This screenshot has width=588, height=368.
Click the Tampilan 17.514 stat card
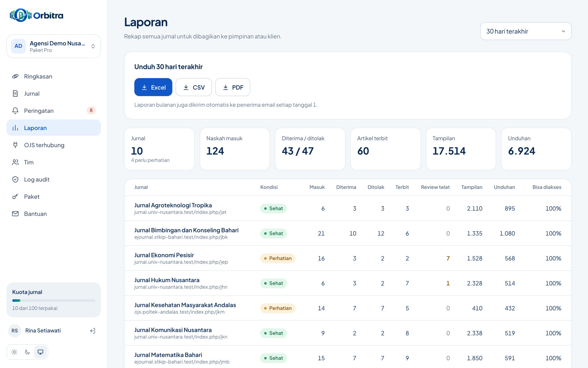(x=461, y=149)
